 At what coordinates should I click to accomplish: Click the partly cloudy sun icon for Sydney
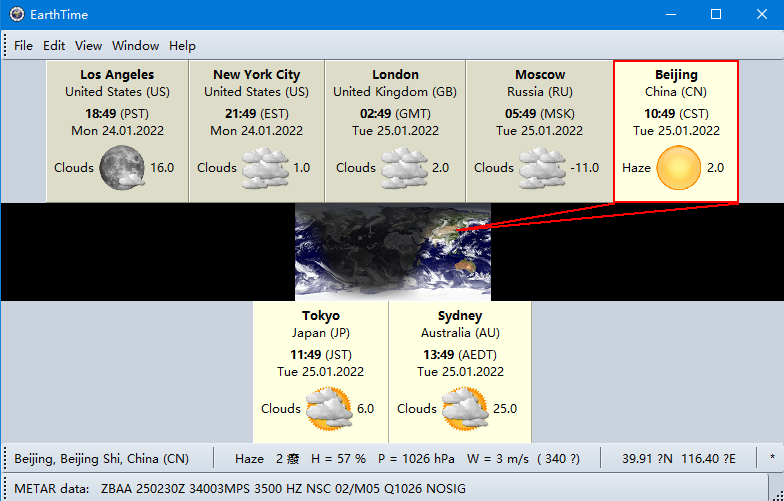[x=466, y=408]
